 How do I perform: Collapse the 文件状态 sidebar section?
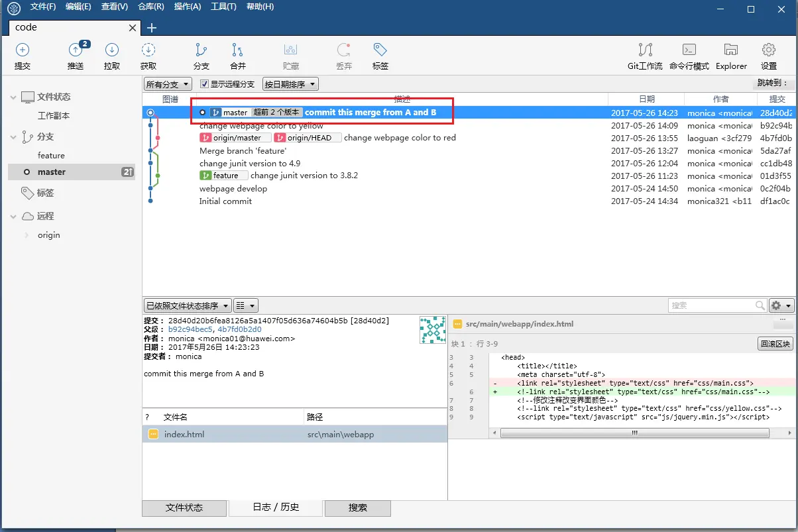pos(13,97)
